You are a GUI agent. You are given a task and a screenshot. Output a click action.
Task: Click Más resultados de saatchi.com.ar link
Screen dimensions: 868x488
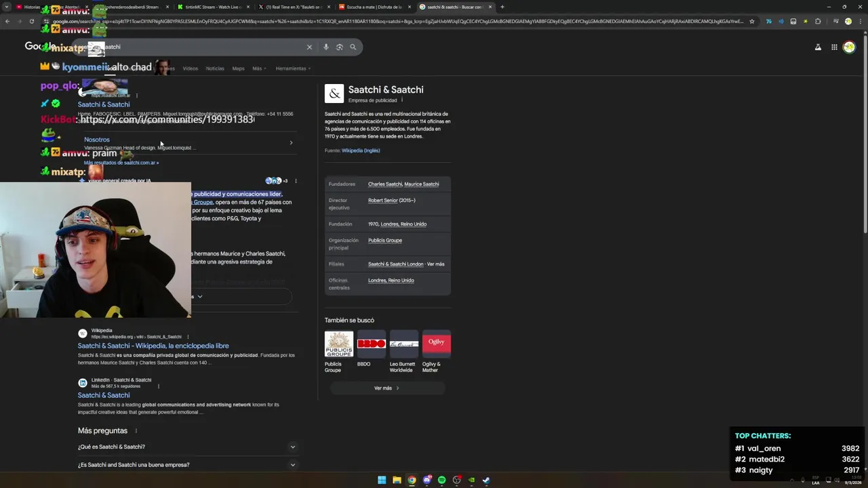click(x=121, y=163)
